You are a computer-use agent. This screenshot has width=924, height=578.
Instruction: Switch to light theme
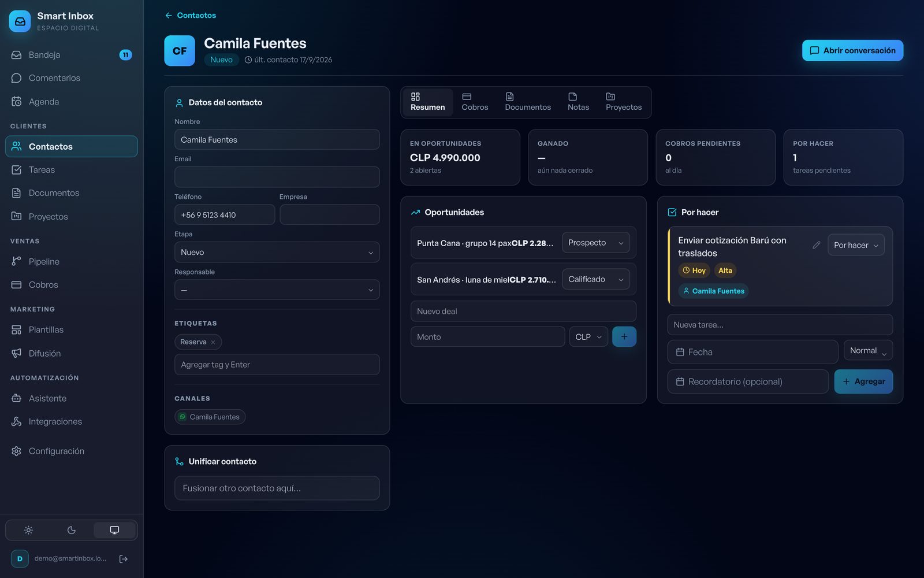point(28,531)
